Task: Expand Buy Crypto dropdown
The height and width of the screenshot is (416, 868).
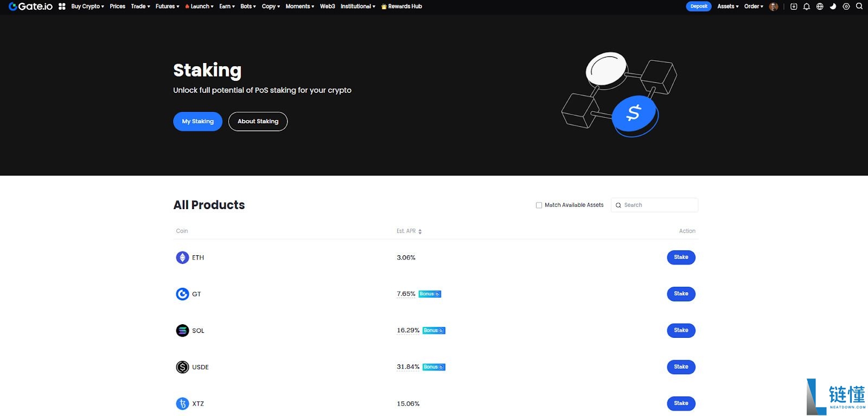Action: [87, 7]
